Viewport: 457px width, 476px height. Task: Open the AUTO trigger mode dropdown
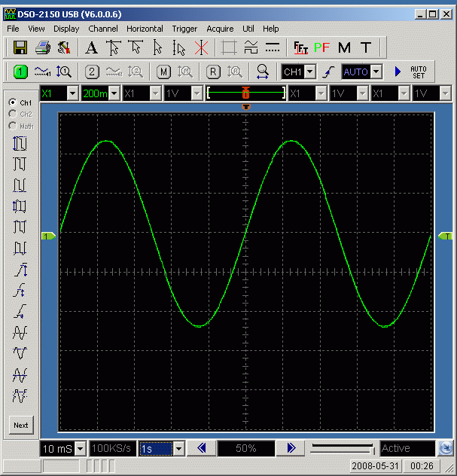pyautogui.click(x=376, y=72)
